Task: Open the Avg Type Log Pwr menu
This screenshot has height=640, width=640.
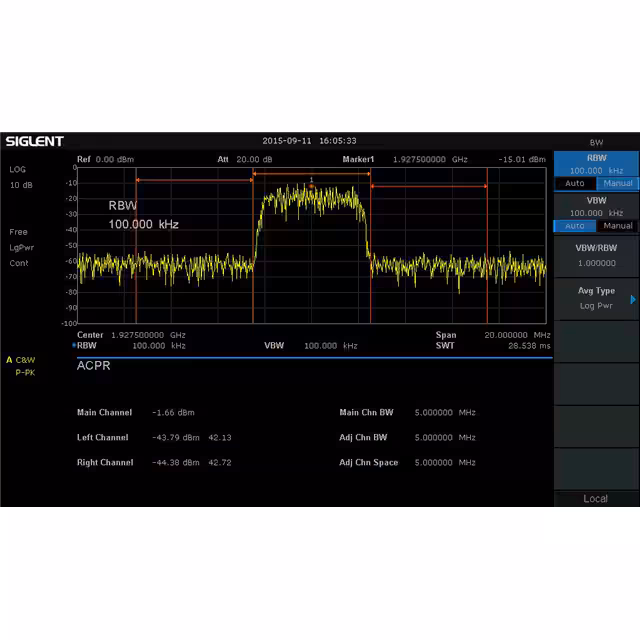Action: tap(596, 298)
